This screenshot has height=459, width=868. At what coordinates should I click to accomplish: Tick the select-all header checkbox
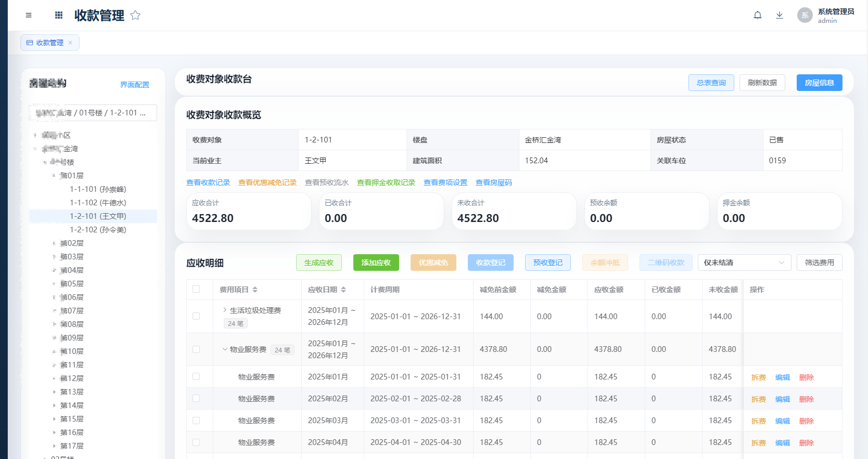click(x=196, y=289)
